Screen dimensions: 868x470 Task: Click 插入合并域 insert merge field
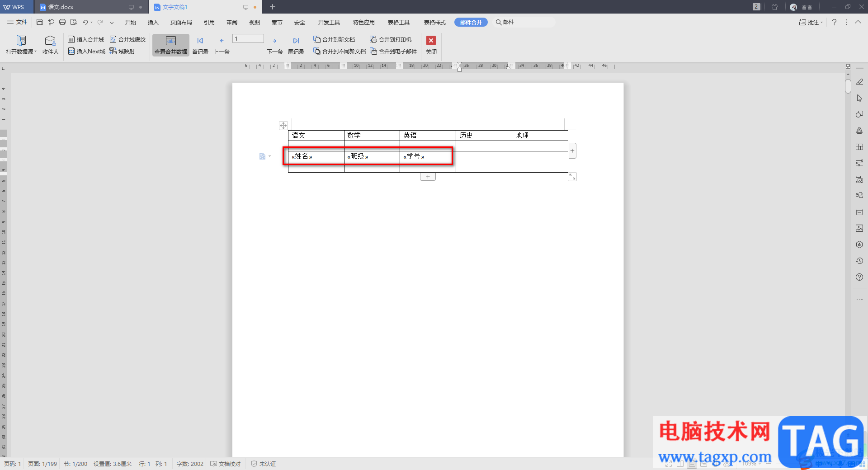tap(86, 39)
